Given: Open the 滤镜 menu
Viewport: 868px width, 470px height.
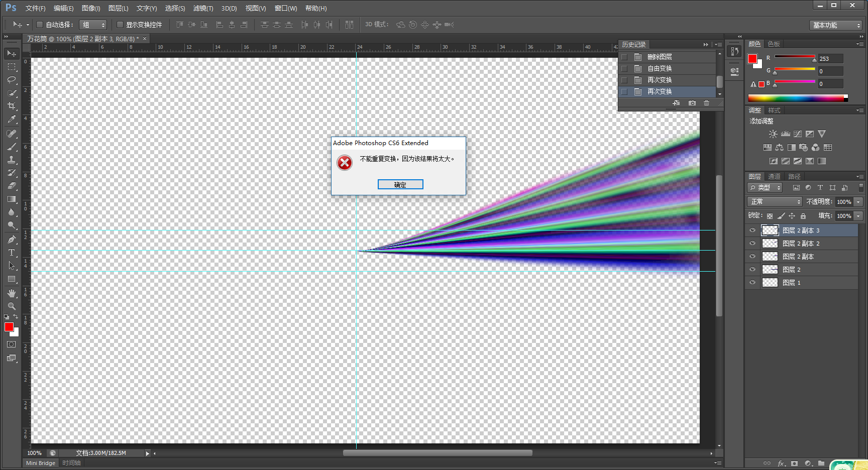Looking at the screenshot, I should 203,9.
